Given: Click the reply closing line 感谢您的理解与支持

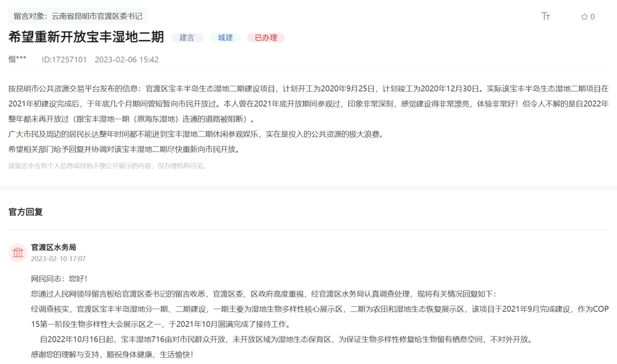Looking at the screenshot, I should tap(111, 354).
